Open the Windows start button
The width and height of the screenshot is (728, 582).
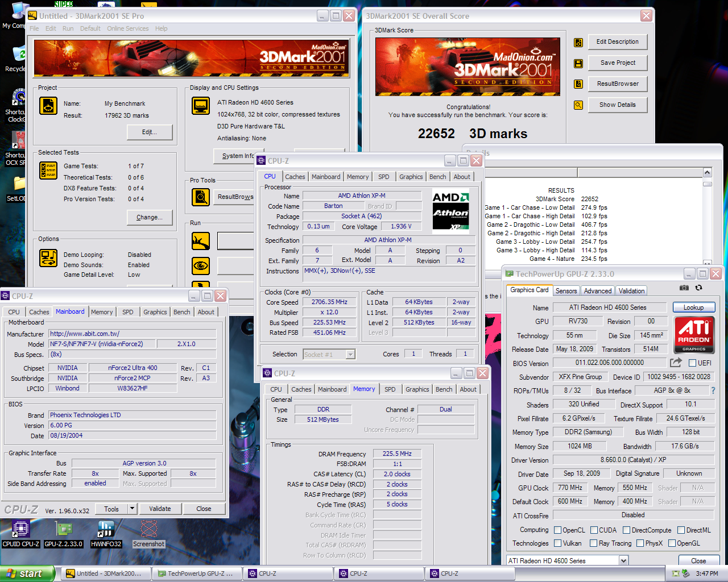(27, 573)
